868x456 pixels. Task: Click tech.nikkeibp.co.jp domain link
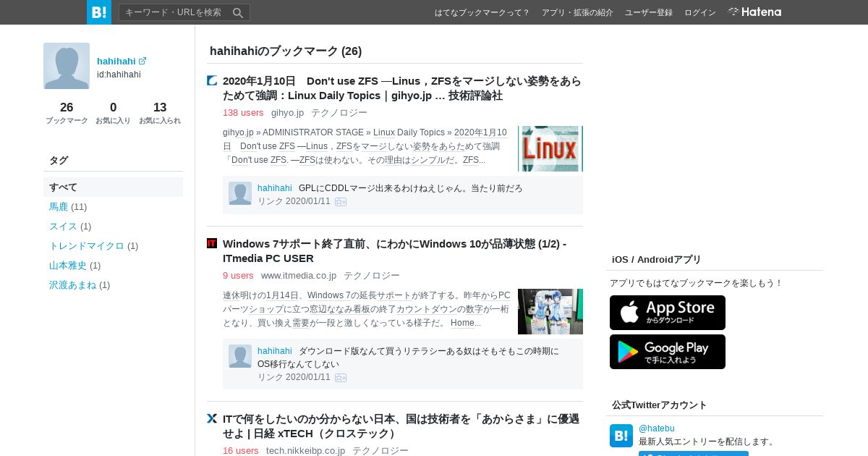point(305,450)
